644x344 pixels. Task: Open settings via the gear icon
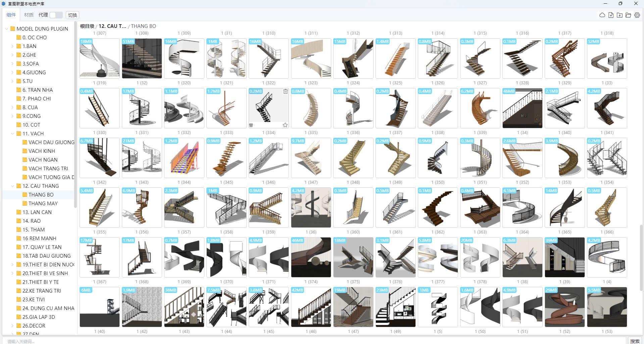[637, 15]
